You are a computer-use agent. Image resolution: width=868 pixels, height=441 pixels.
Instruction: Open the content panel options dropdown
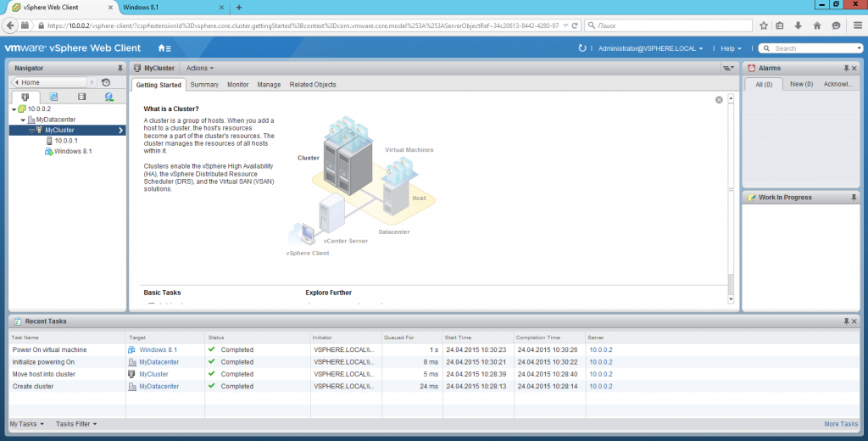pyautogui.click(x=728, y=68)
